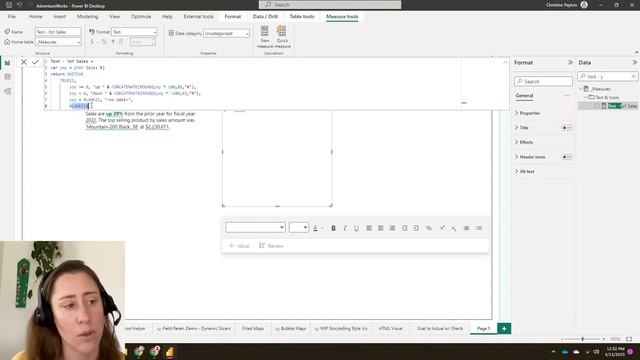Align text right in text box toolbar
The image size is (640, 360).
tap(392, 228)
